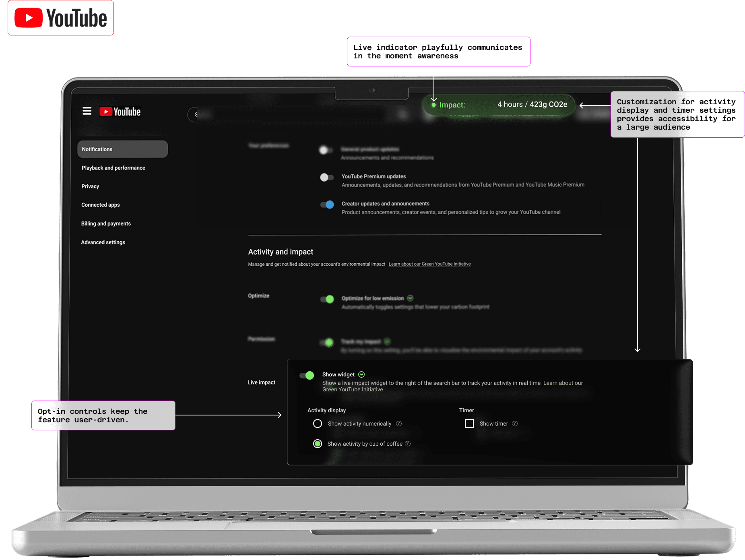Check the Show timer checkbox
This screenshot has height=560, width=745.
(x=469, y=424)
